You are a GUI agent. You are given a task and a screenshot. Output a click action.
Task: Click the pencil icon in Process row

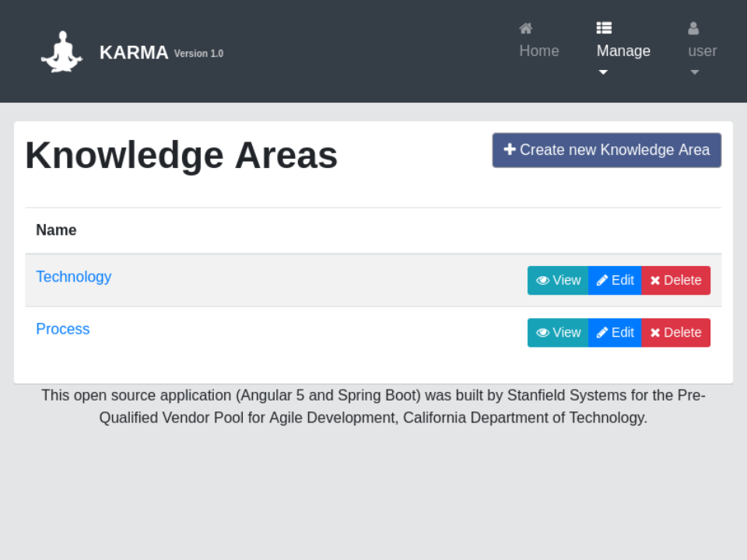[x=602, y=333]
